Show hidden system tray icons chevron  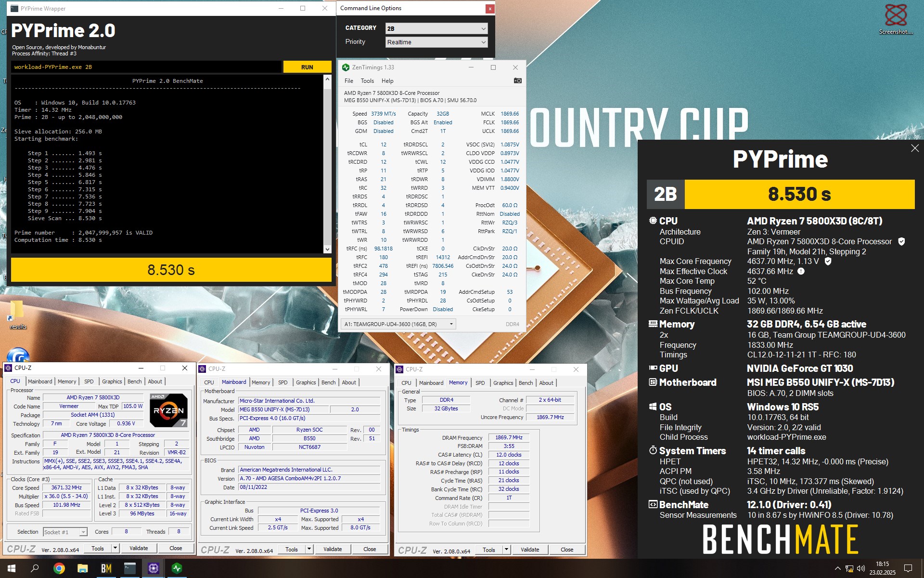pos(837,569)
